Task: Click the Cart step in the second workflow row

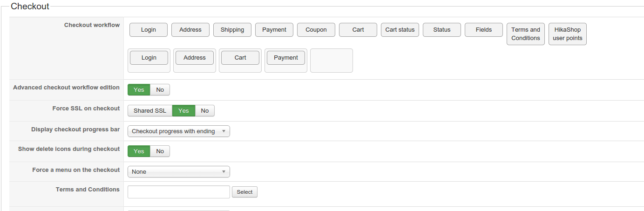Action: click(240, 58)
